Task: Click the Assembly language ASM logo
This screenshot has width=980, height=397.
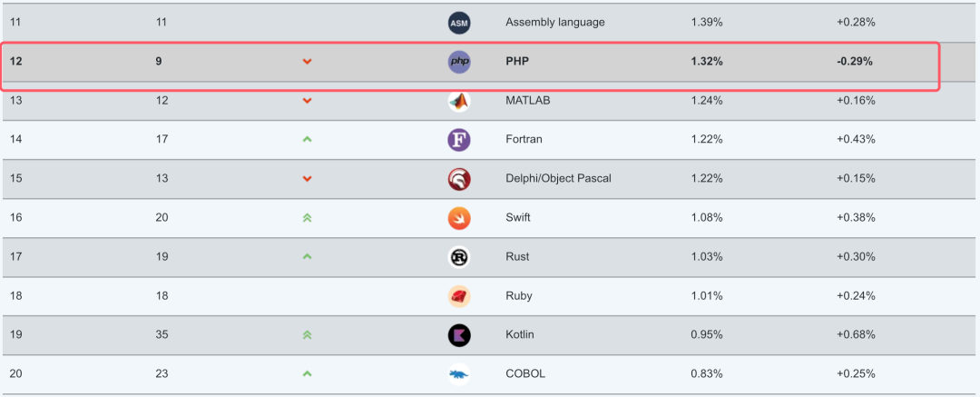Action: click(x=459, y=24)
